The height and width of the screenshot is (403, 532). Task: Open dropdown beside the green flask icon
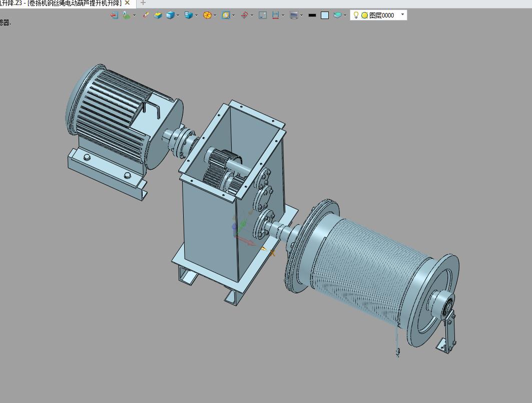(134, 16)
